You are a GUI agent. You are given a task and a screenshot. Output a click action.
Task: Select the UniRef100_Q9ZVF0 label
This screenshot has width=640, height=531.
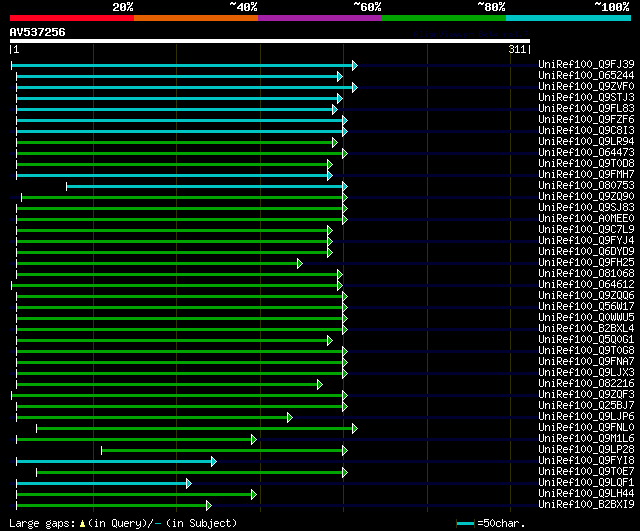[x=586, y=86]
